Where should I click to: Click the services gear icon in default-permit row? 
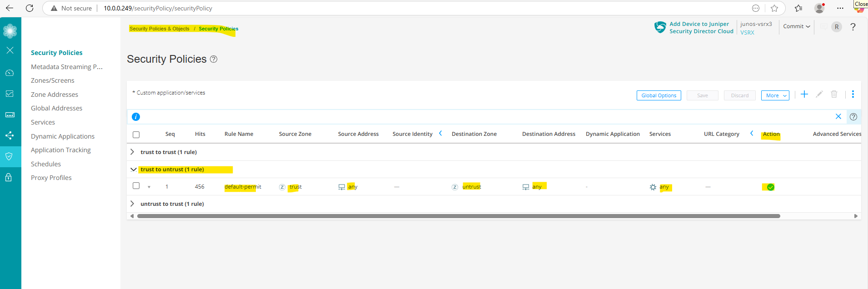(x=653, y=187)
